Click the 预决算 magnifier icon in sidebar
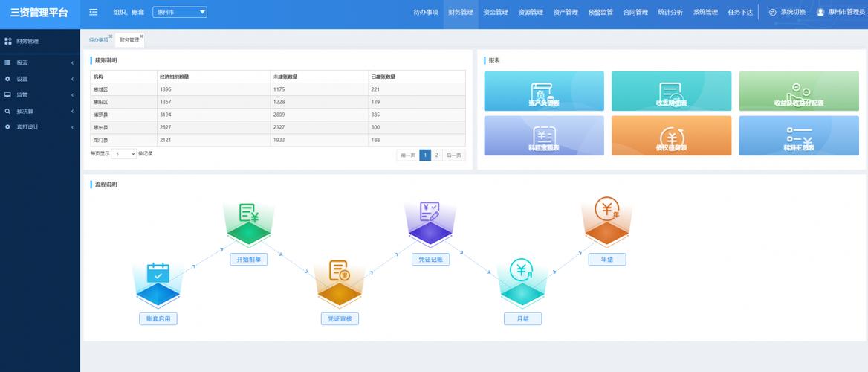Image resolution: width=868 pixels, height=372 pixels. click(7, 111)
